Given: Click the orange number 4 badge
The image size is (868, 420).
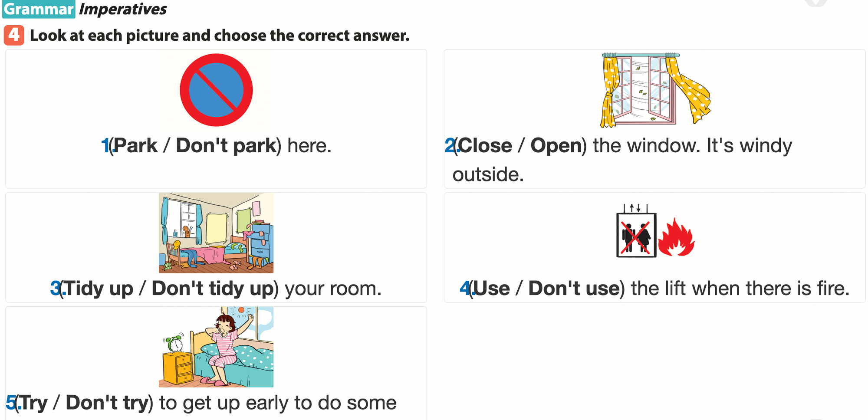Looking at the screenshot, I should point(14,35).
